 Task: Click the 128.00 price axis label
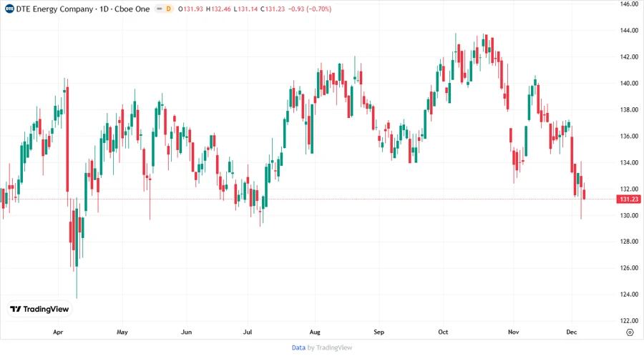[x=629, y=242]
